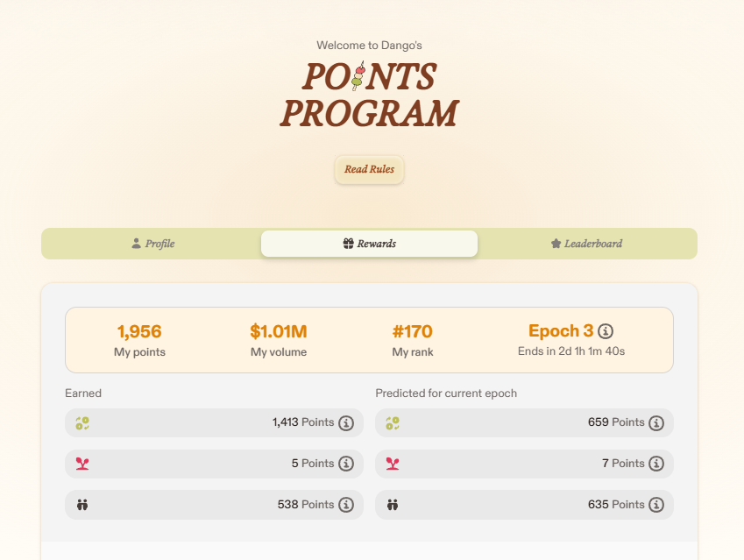Click the 'My volume' label
This screenshot has height=560, width=744.
coord(279,352)
